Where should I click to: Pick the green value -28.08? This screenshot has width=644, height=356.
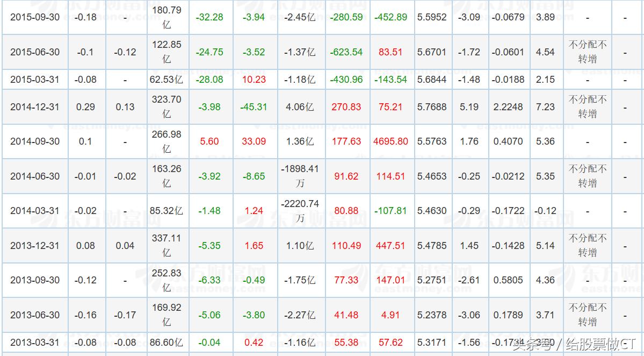(x=209, y=80)
